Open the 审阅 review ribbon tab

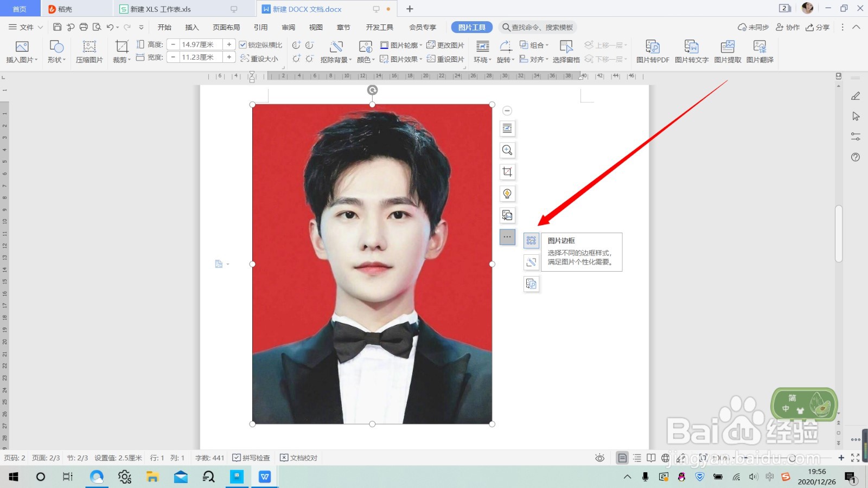coord(289,27)
